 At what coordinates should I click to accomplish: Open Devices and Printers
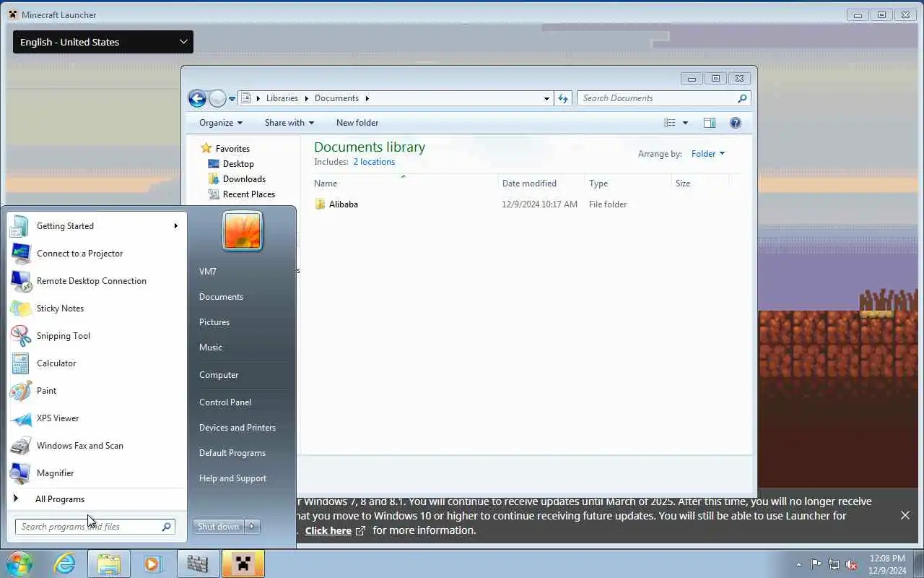pyautogui.click(x=237, y=428)
